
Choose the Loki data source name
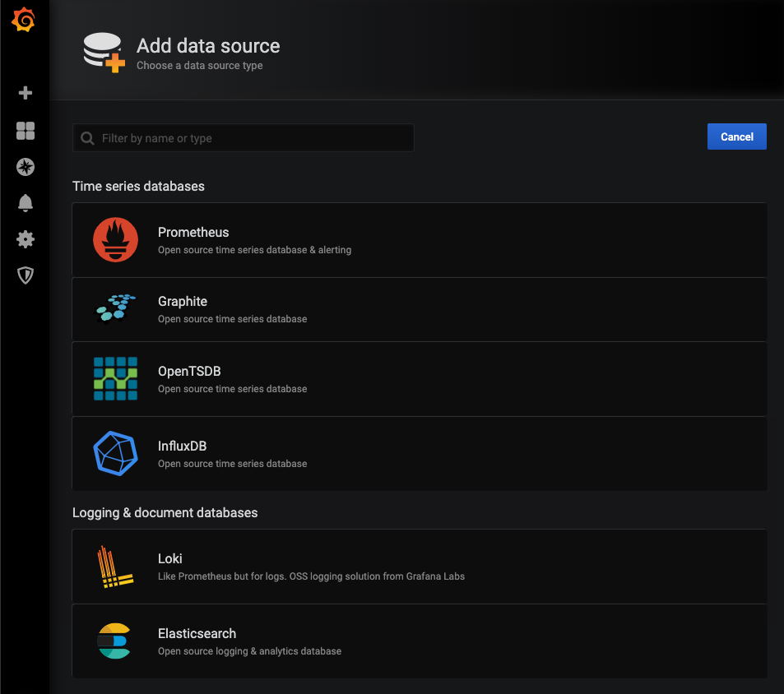pyautogui.click(x=170, y=558)
